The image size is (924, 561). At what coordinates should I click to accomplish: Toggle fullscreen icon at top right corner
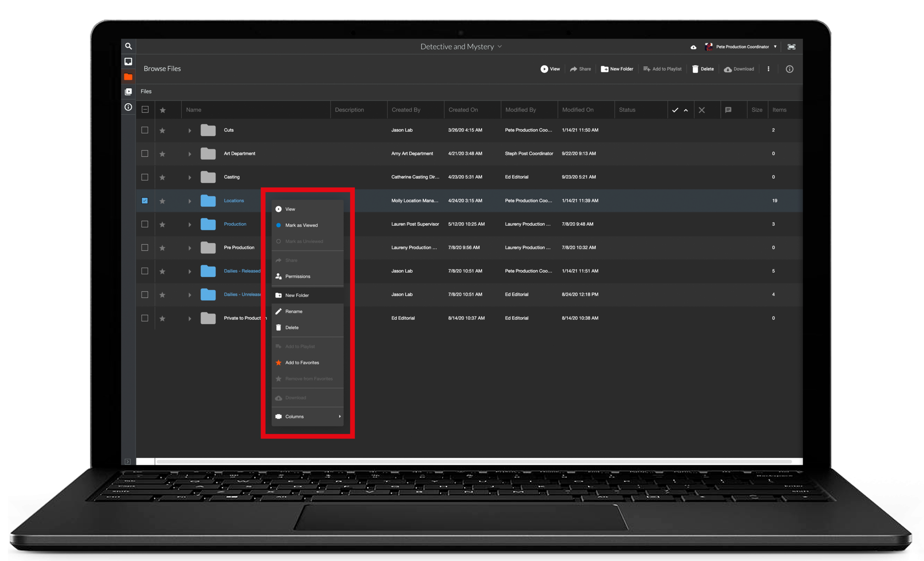coord(792,47)
